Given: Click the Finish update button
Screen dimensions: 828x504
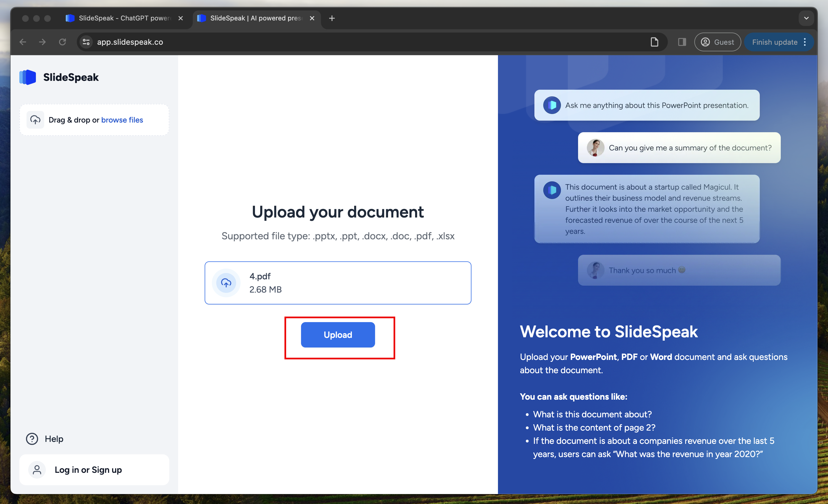Looking at the screenshot, I should 775,42.
